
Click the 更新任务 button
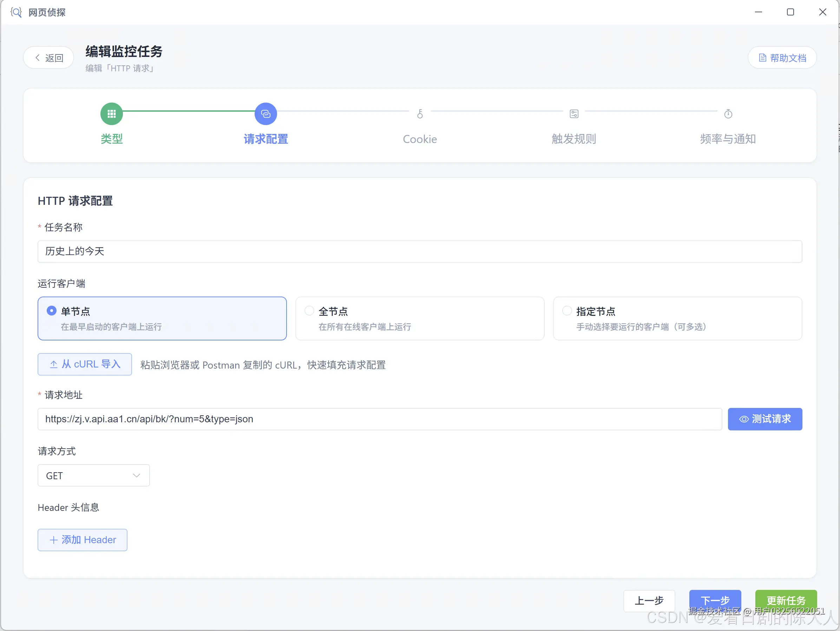click(x=786, y=601)
